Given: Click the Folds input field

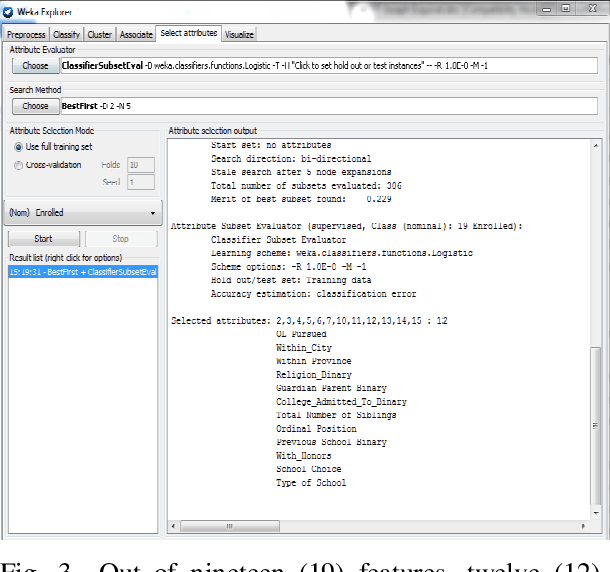Looking at the screenshot, I should pyautogui.click(x=140, y=165).
